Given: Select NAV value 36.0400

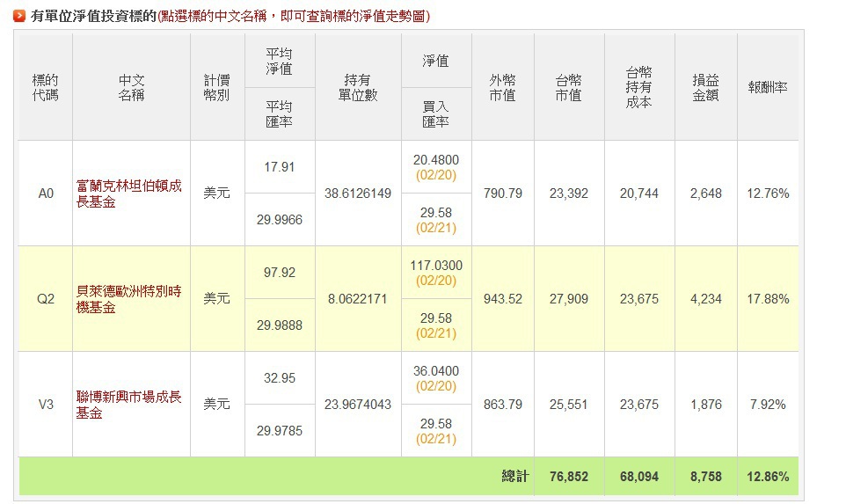Looking at the screenshot, I should (436, 370).
